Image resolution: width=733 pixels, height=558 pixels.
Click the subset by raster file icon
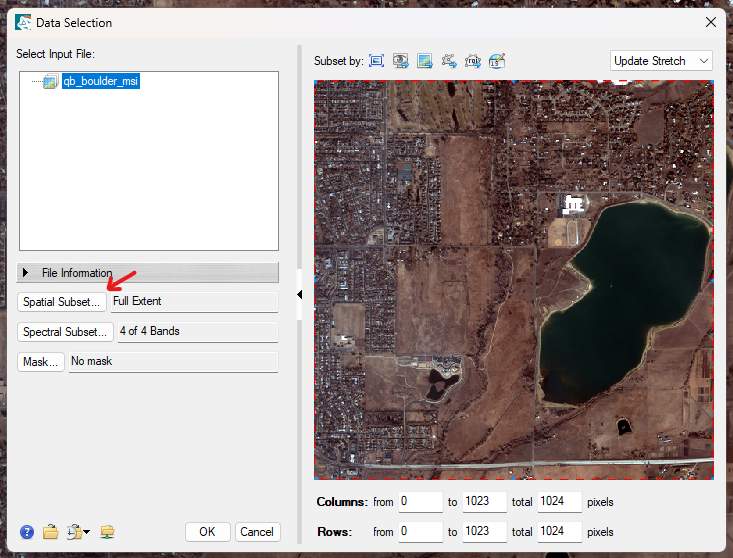coord(425,61)
